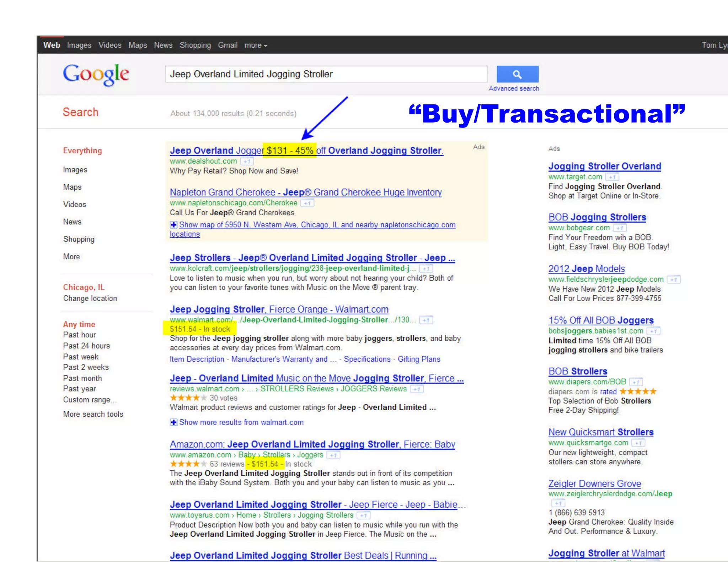Viewport: 728px width, 562px height.
Task: Open Images in the top black bar
Action: click(x=79, y=45)
